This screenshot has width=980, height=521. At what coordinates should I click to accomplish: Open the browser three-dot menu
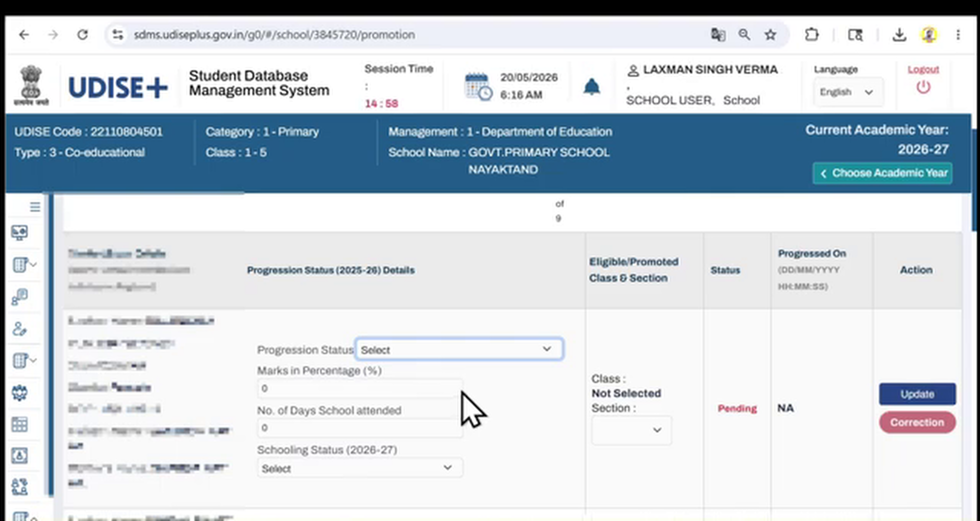point(958,35)
